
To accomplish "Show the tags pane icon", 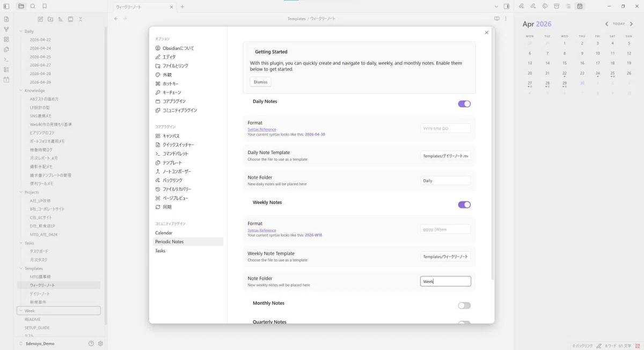I will tap(545, 6).
